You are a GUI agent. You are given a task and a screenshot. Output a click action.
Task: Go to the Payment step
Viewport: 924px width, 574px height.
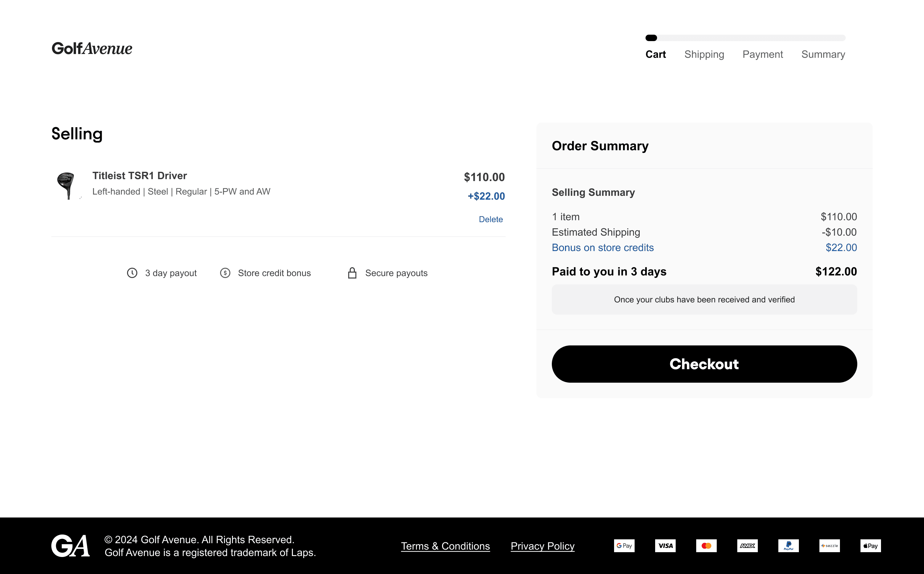pos(762,54)
